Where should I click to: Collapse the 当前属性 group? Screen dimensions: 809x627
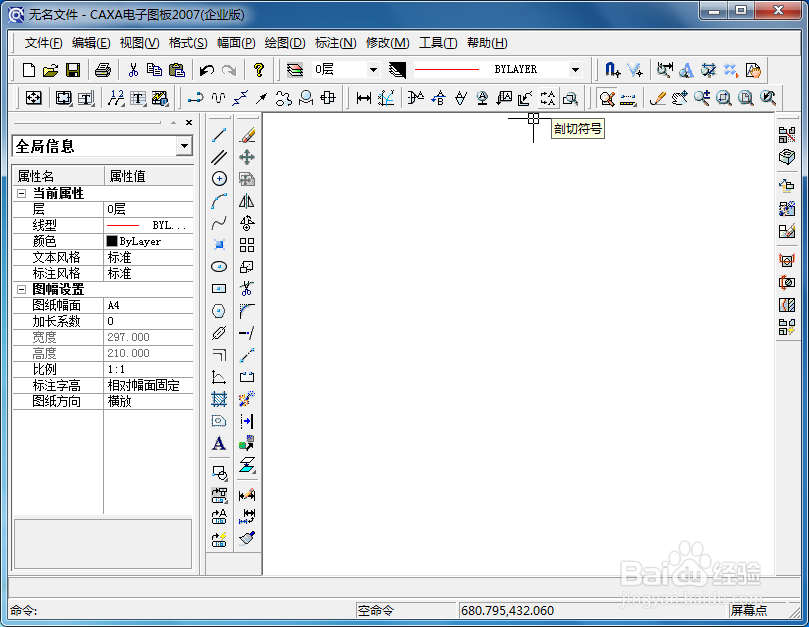tap(22, 194)
